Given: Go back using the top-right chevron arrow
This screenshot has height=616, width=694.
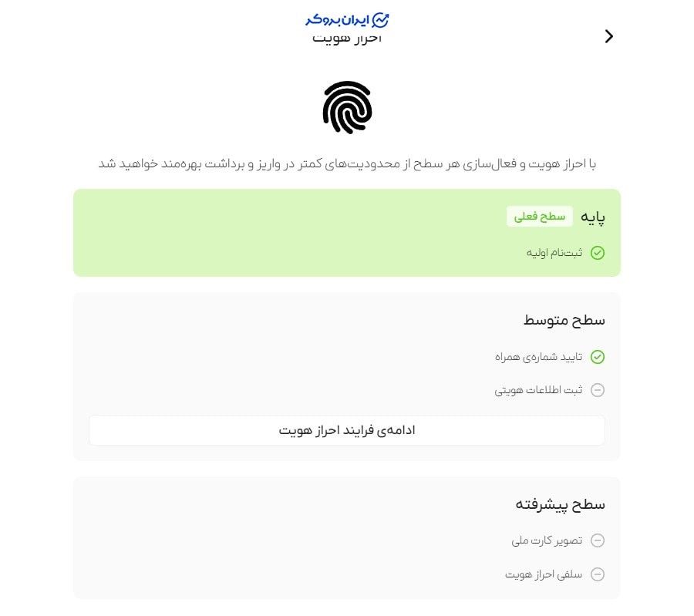Looking at the screenshot, I should coord(609,36).
